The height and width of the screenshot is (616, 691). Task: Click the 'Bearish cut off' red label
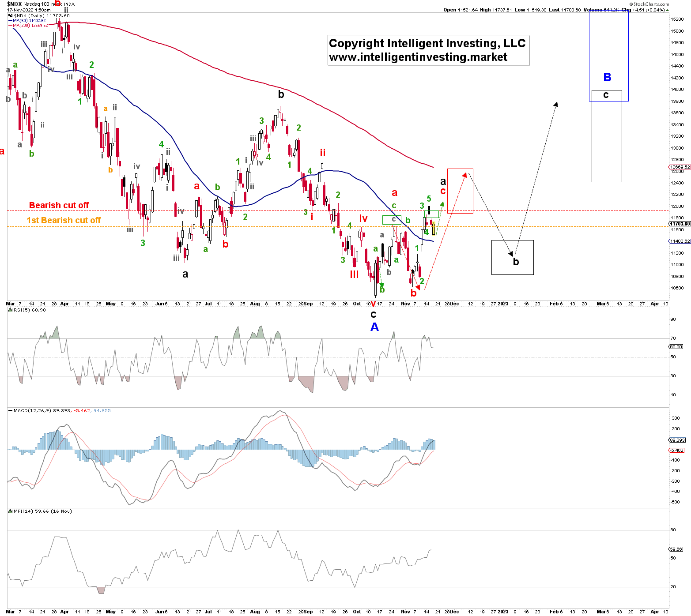pyautogui.click(x=59, y=205)
